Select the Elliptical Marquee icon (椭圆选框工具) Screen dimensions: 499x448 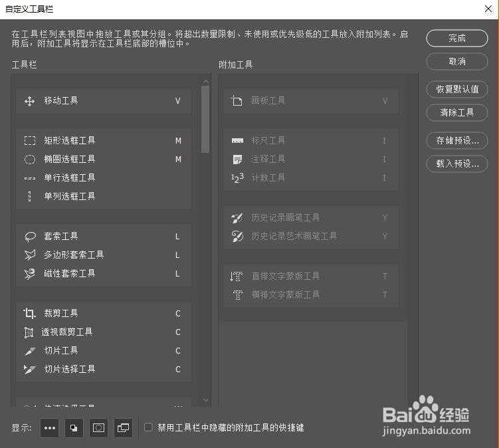click(30, 160)
